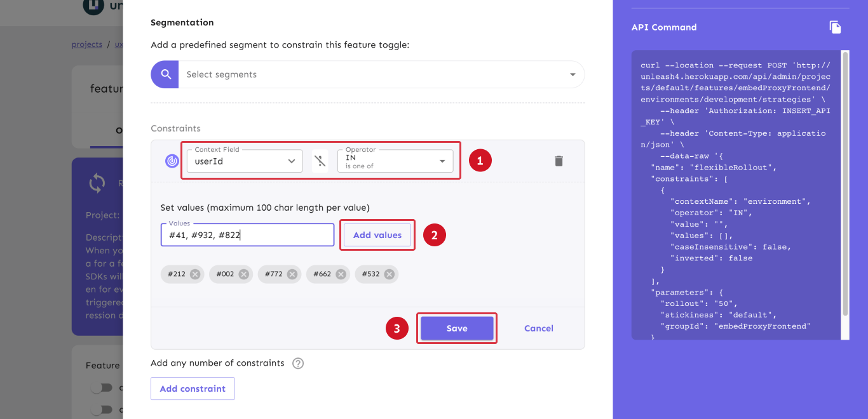Remove the #662 value chip
Viewport: 868px width, 419px height.
(x=341, y=274)
